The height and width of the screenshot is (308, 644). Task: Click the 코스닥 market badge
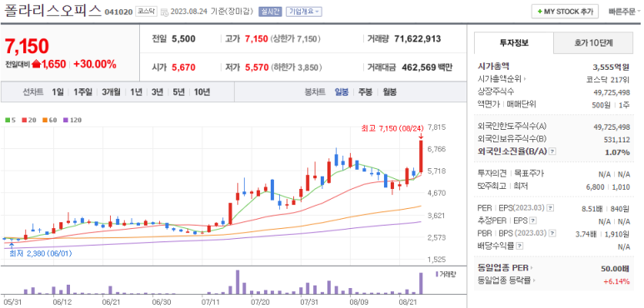pos(147,12)
